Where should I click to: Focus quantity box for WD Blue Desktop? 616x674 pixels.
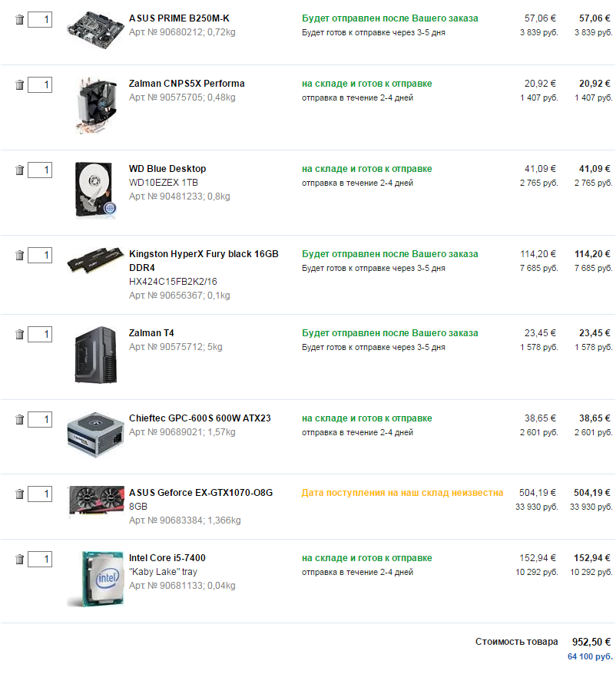pos(40,170)
